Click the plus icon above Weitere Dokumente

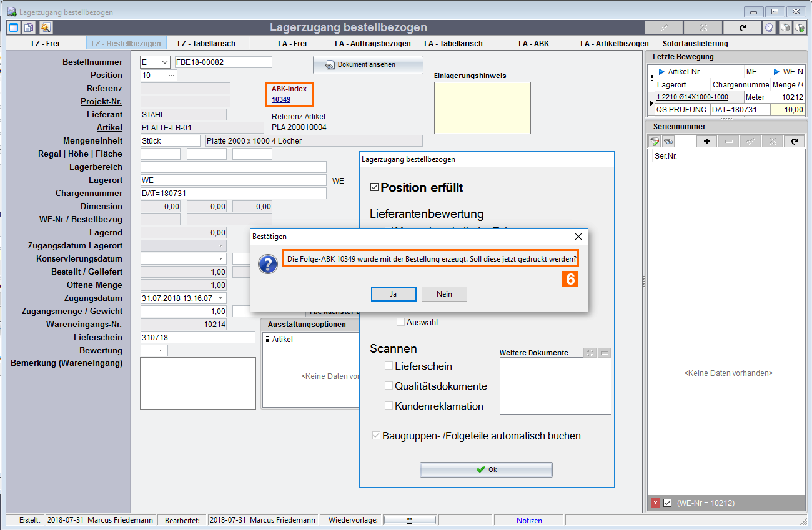590,353
